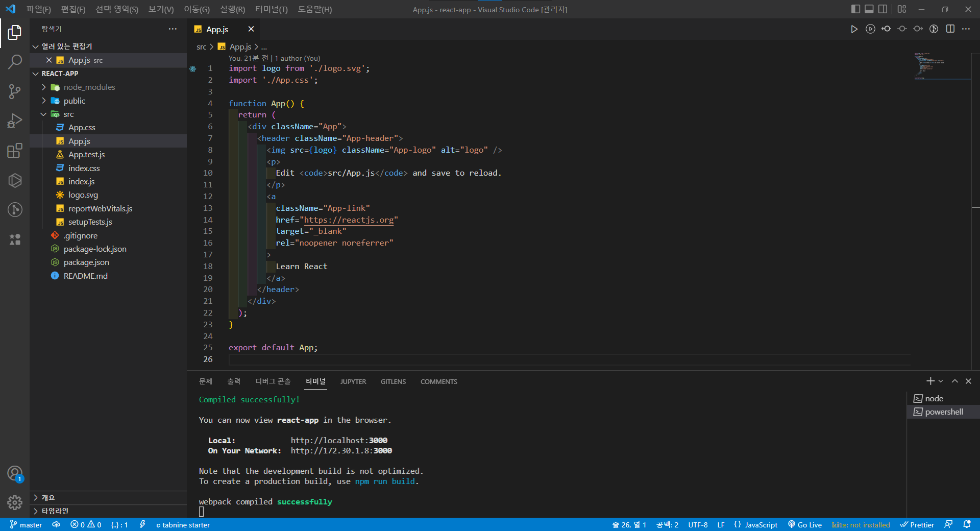The image size is (980, 531).
Task: Click the split editor right icon
Action: (x=950, y=29)
